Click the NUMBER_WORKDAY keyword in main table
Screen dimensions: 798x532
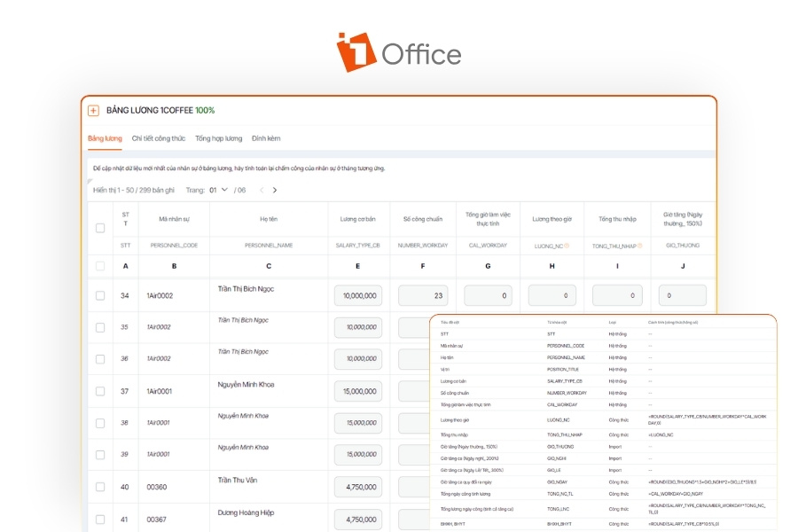pyautogui.click(x=423, y=246)
